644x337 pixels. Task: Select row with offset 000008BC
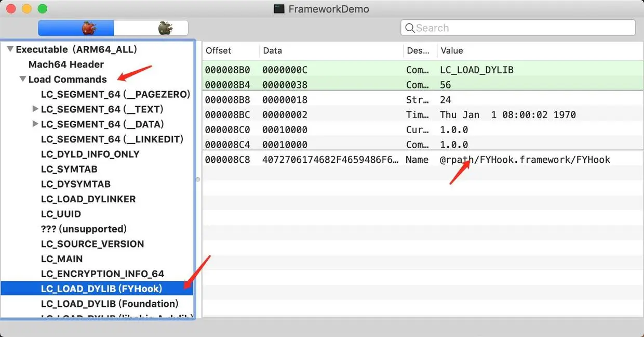[x=423, y=115]
